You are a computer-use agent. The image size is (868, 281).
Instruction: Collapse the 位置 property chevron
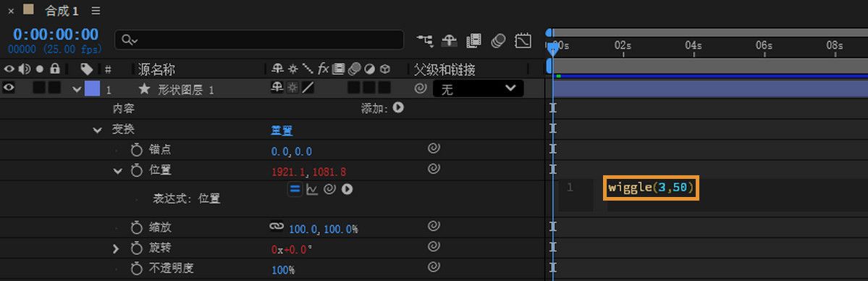pyautogui.click(x=117, y=171)
